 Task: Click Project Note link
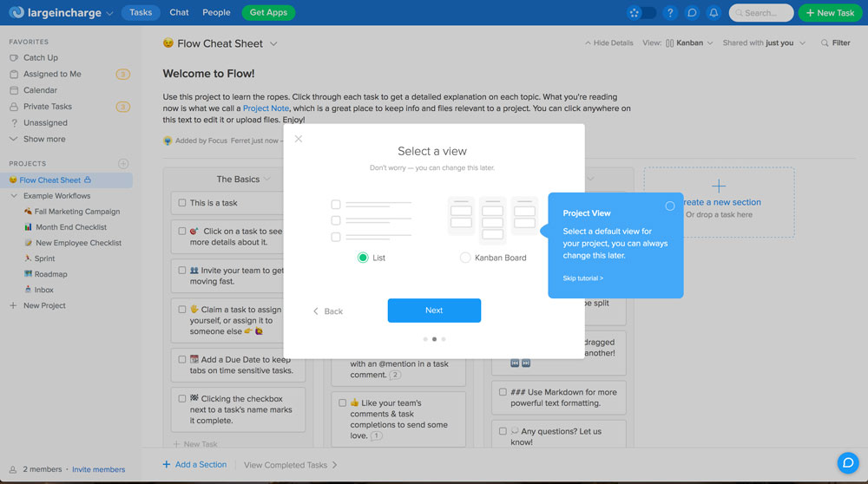(x=266, y=108)
